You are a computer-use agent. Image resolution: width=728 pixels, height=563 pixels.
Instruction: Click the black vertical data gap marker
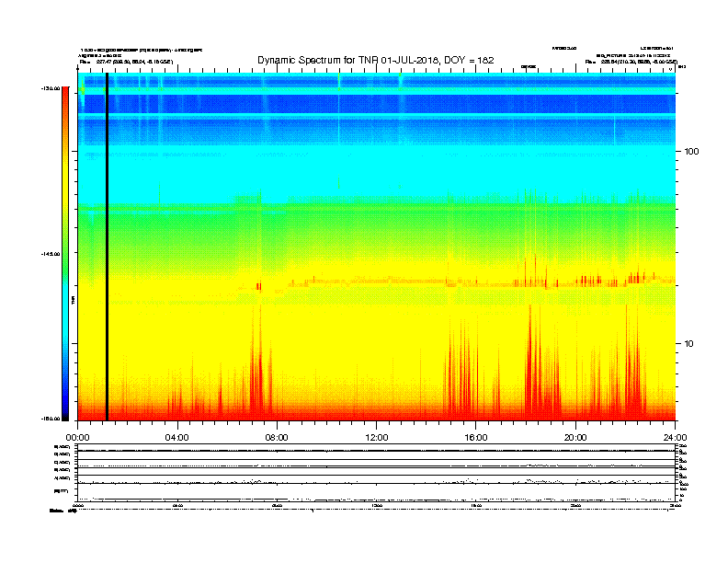pos(107,247)
